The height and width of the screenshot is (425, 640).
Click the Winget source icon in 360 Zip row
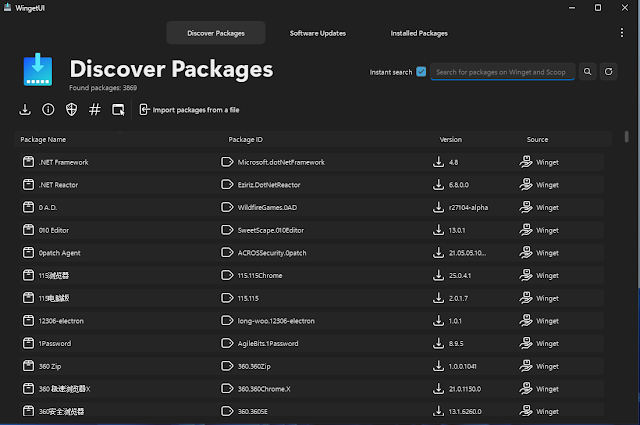526,366
